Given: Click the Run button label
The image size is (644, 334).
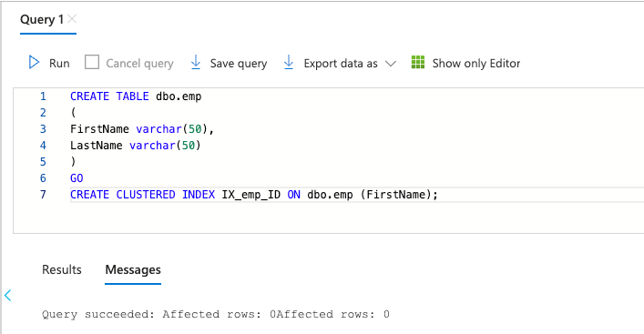Looking at the screenshot, I should (59, 63).
